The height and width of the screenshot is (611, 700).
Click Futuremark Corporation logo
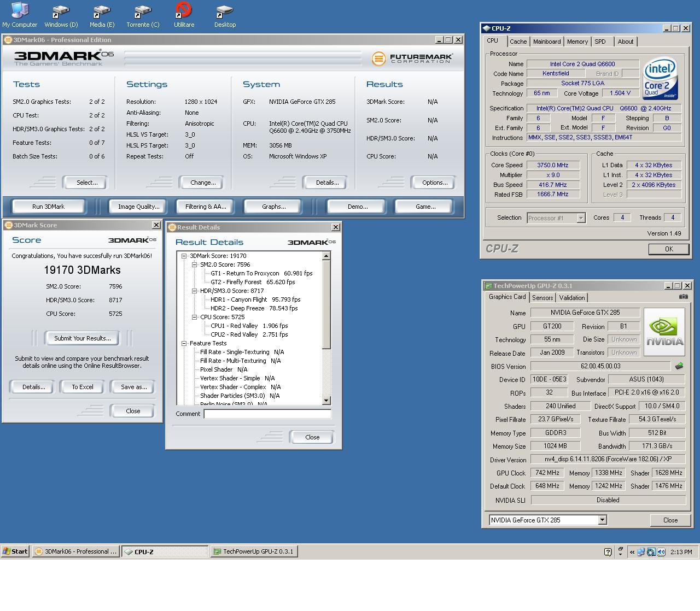coord(412,58)
